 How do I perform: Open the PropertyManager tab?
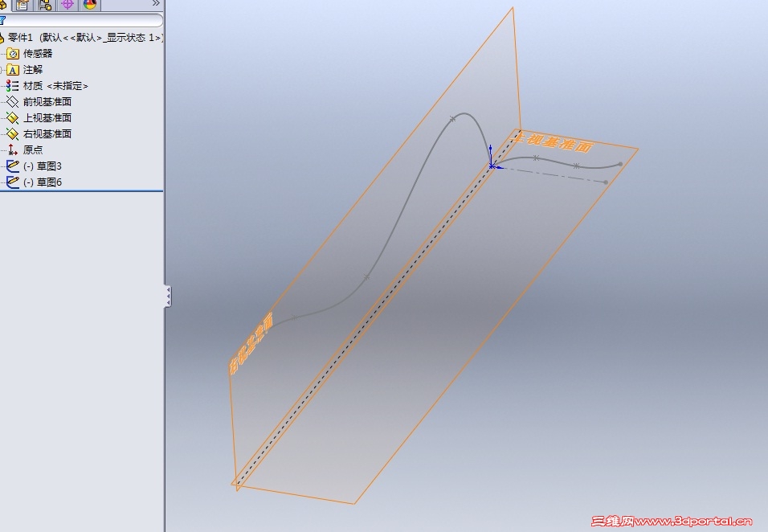coord(22,5)
